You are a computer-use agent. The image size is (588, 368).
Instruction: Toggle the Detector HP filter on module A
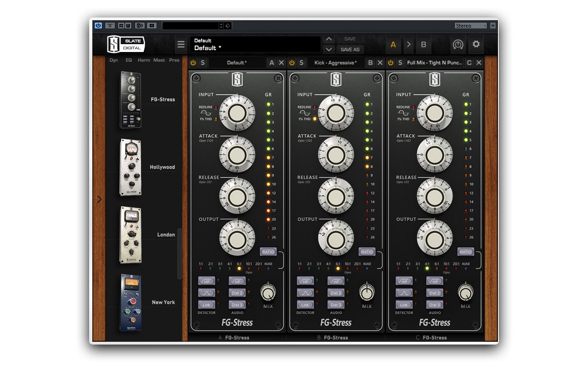[x=206, y=281]
